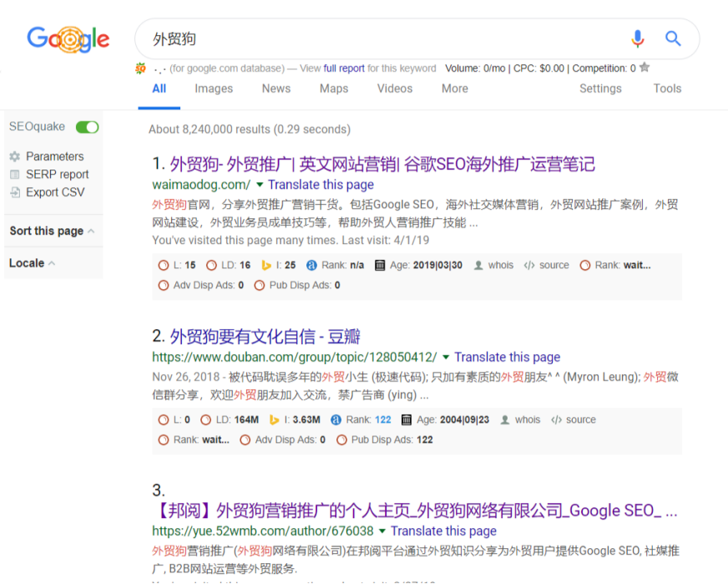
Task: Open dropdown arrow next to douban URL
Action: pos(446,358)
